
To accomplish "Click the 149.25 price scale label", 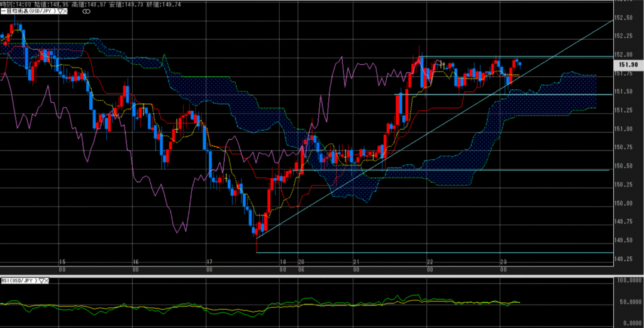I will tap(623, 259).
